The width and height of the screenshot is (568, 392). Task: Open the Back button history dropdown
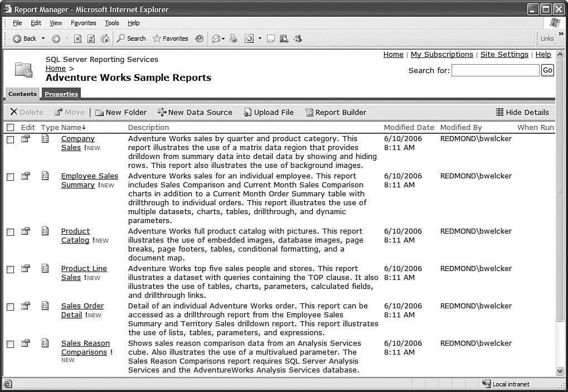pyautogui.click(x=43, y=38)
